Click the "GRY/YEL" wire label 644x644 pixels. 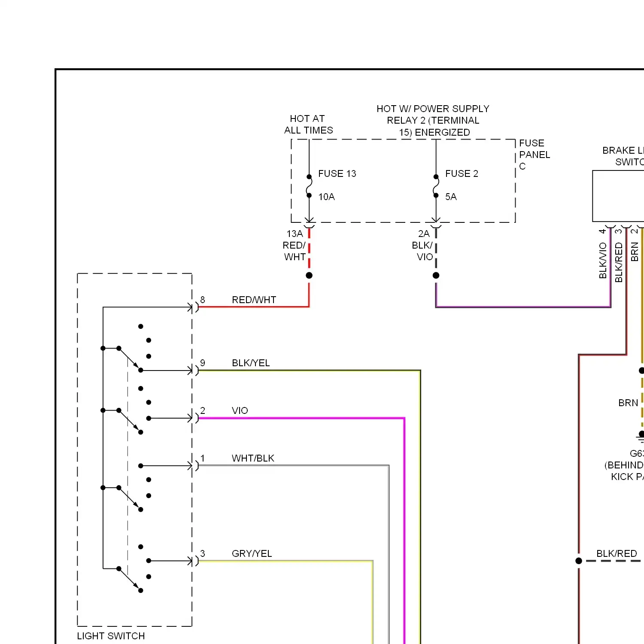pyautogui.click(x=252, y=553)
